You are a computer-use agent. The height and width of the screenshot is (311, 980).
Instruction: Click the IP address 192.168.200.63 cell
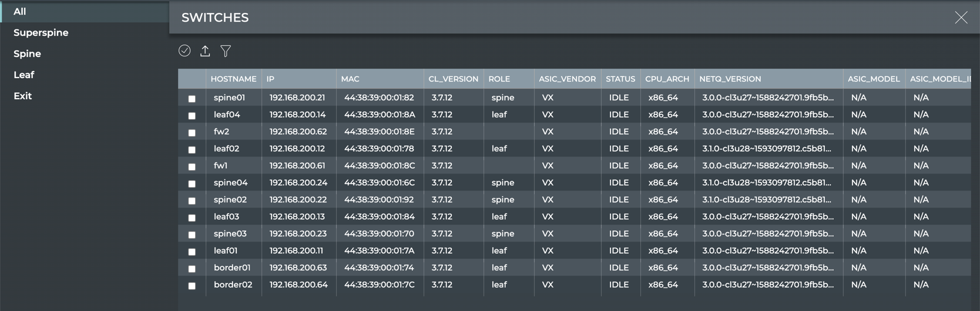click(x=298, y=268)
